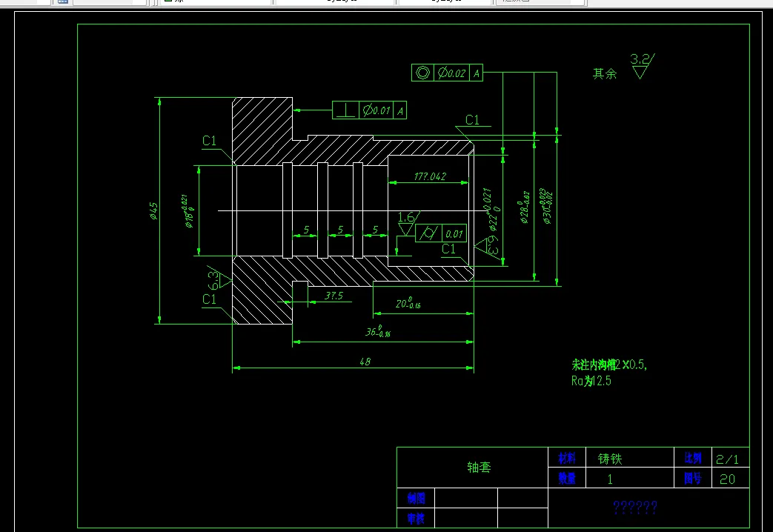Click the 未注内沟槽2×0.5 note line
This screenshot has width=773, height=532.
pyautogui.click(x=608, y=365)
